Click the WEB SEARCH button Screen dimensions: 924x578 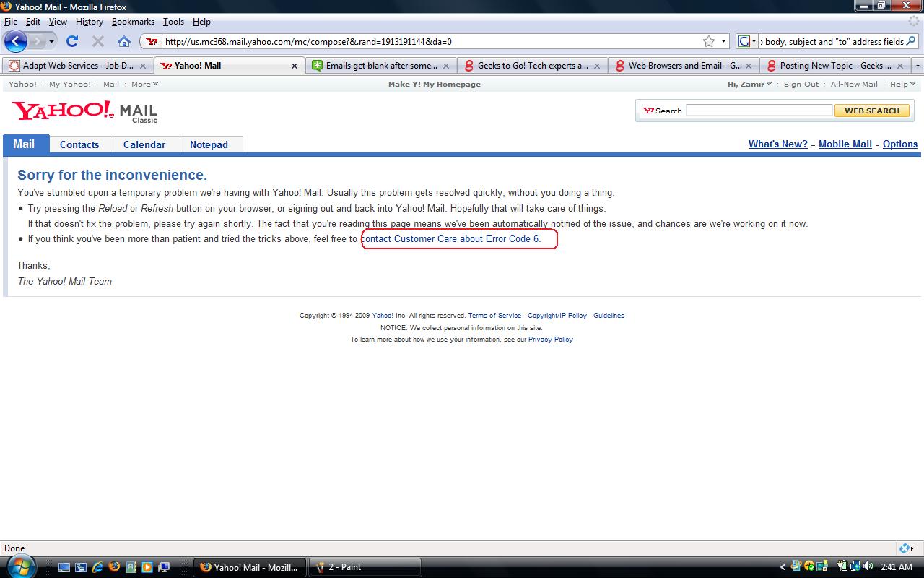pos(871,111)
